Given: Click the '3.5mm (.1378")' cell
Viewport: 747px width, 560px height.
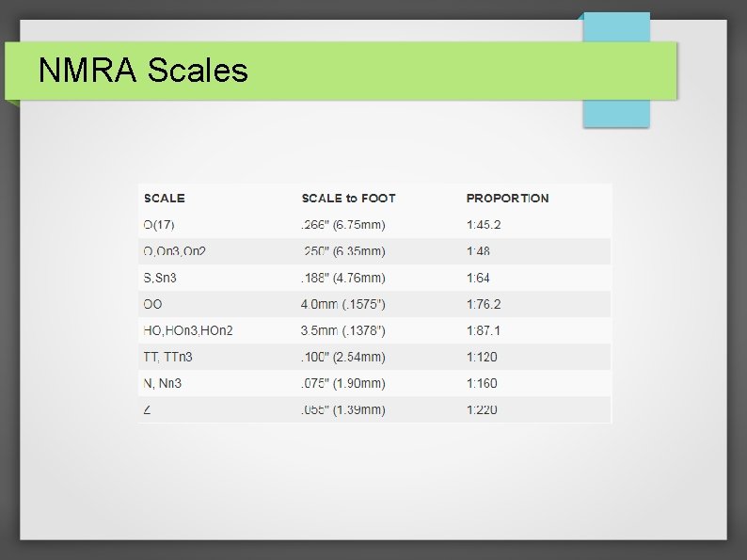Looking at the screenshot, I should (343, 330).
